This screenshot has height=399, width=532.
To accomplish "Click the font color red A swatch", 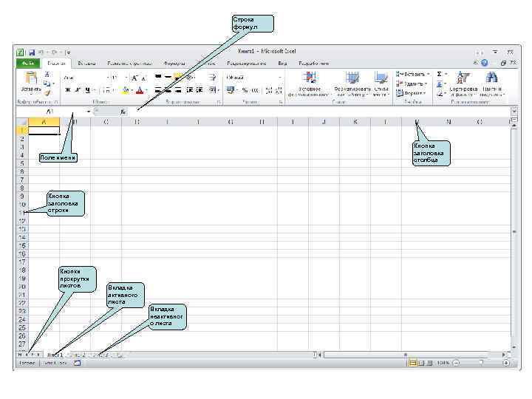I will tap(140, 90).
